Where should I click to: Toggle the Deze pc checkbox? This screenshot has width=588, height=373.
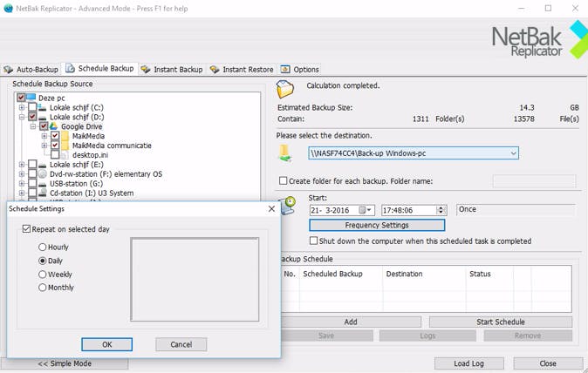pyautogui.click(x=21, y=98)
